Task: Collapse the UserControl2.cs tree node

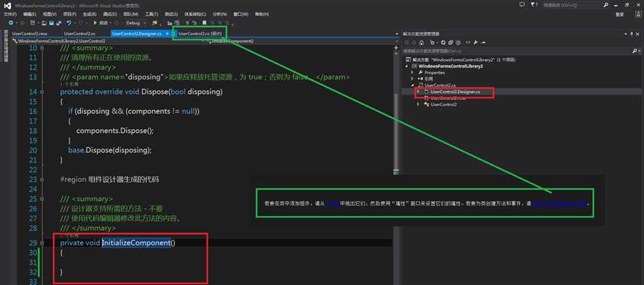Action: [413, 85]
